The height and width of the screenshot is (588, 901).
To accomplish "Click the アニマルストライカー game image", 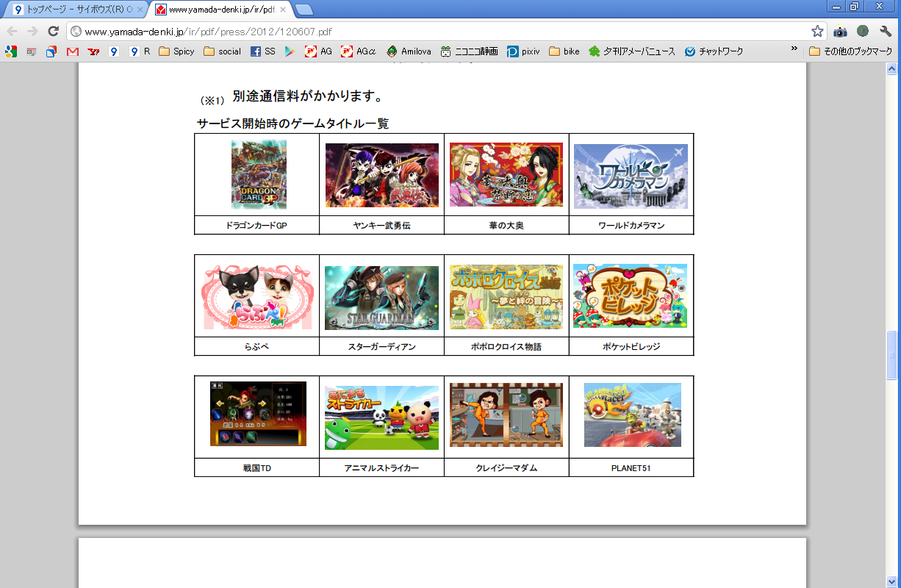I will click(x=381, y=417).
